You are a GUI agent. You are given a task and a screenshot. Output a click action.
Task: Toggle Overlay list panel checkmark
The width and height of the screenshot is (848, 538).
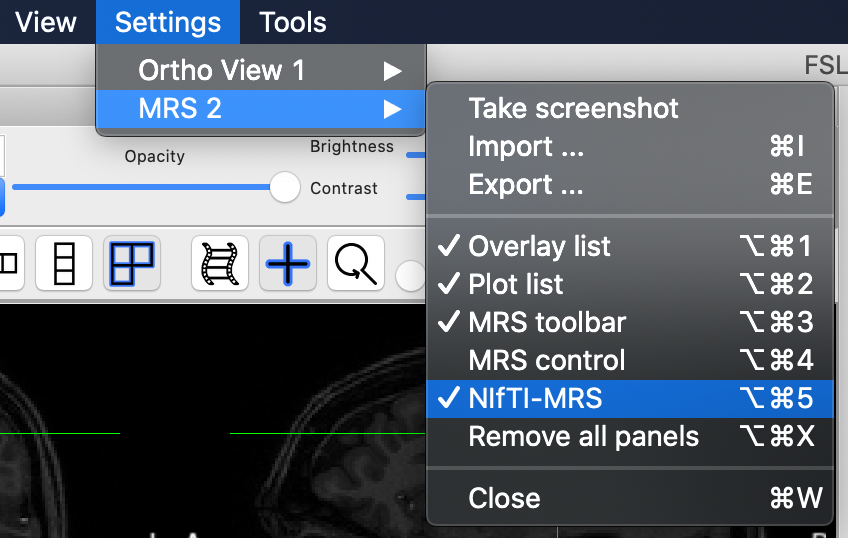click(x=539, y=246)
